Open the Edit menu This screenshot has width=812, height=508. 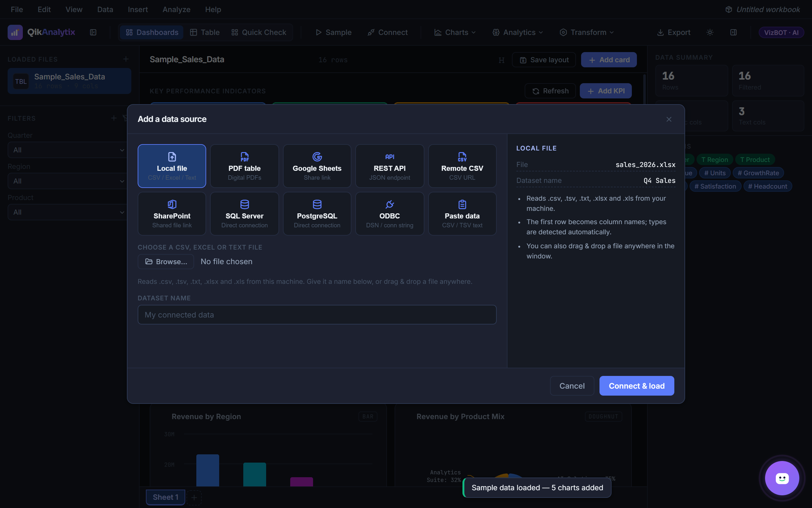pos(44,10)
